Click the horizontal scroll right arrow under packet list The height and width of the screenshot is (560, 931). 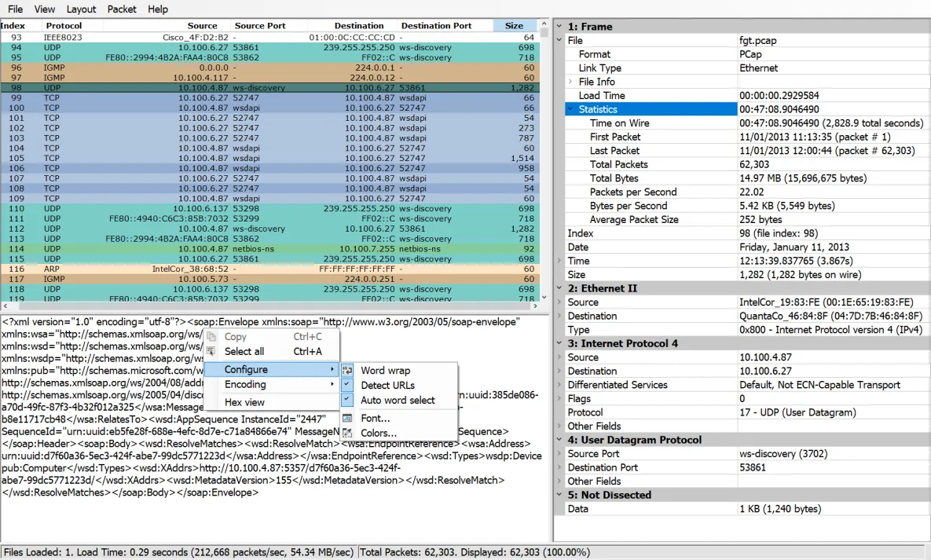click(535, 306)
